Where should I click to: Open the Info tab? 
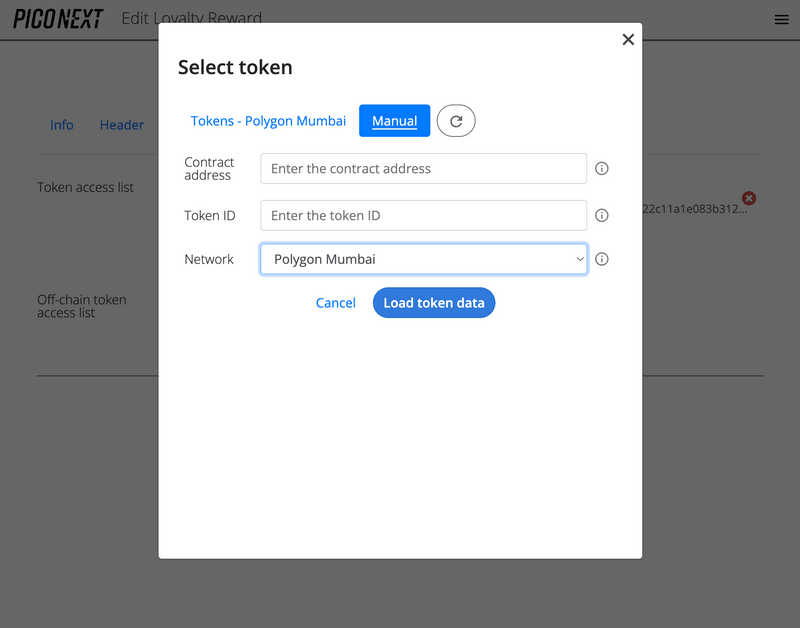[x=62, y=125]
